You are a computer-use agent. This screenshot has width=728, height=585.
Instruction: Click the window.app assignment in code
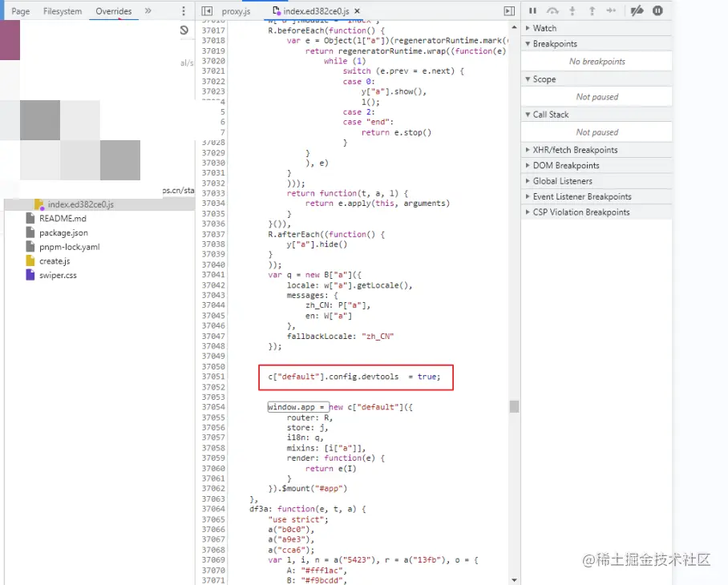[298, 407]
